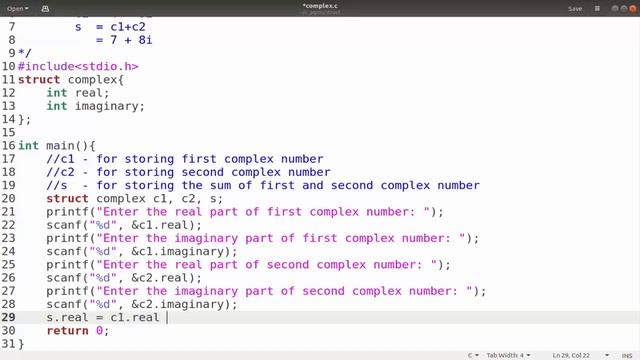Click the 'struct complex{' declaration on line 11
640x360 pixels.
(71, 79)
